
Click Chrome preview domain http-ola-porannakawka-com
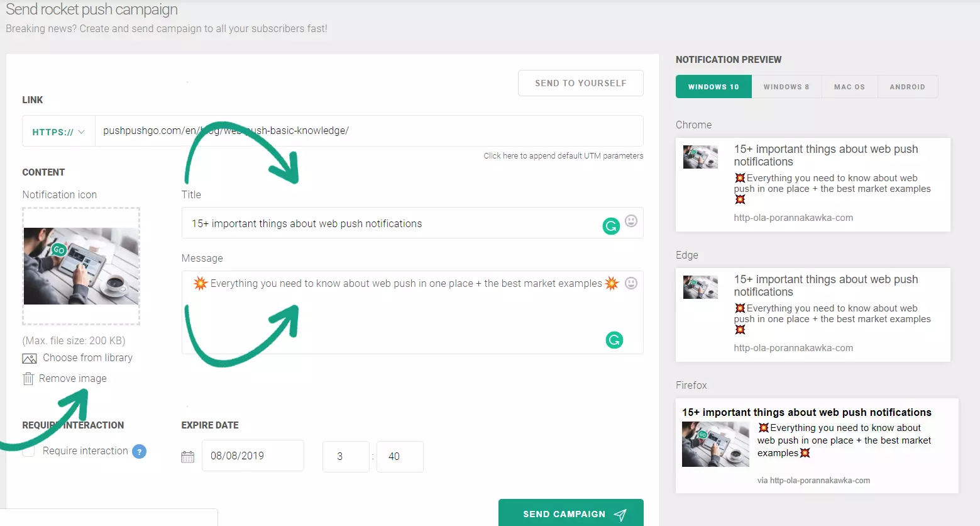coord(793,218)
